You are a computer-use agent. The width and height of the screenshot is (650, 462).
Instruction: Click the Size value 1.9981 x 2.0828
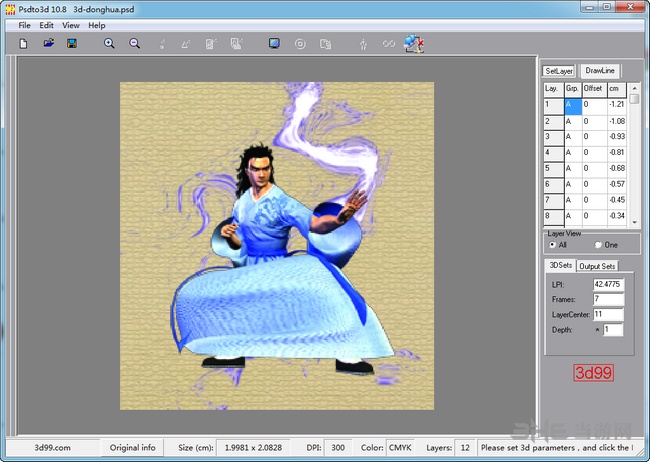pyautogui.click(x=253, y=447)
